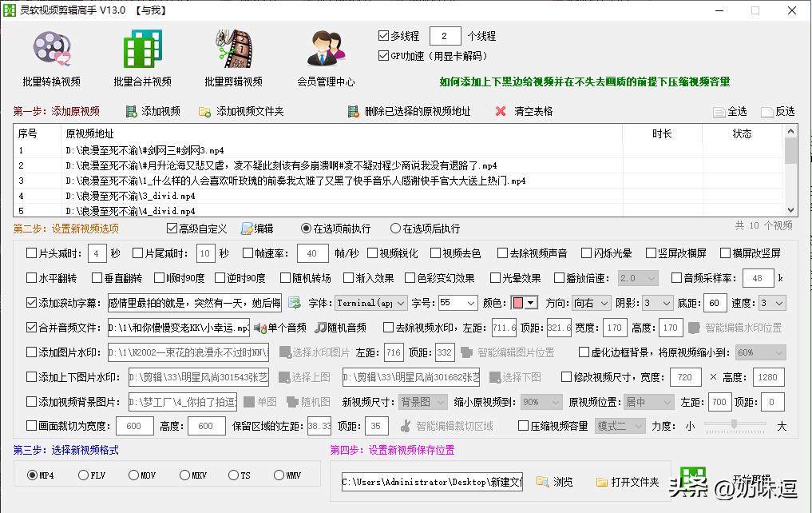Open the 批量转换视频 tool
The width and height of the screenshot is (812, 513).
(53, 56)
